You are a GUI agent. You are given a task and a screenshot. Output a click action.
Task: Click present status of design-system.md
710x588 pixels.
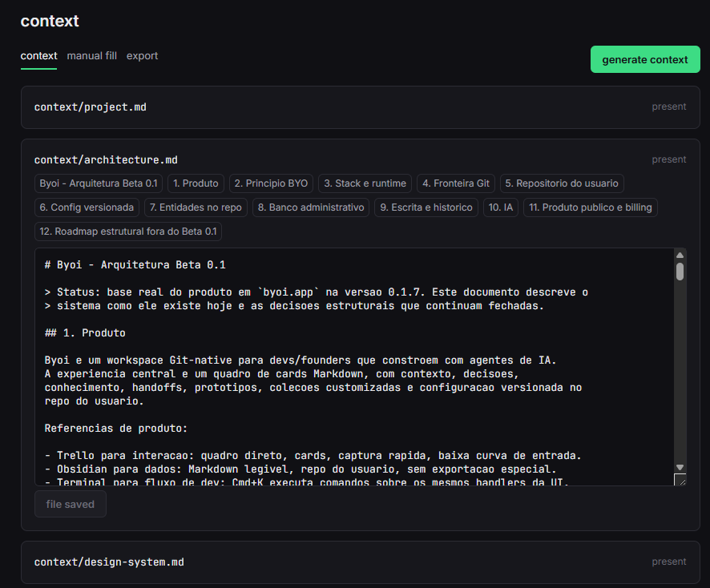[x=669, y=562]
